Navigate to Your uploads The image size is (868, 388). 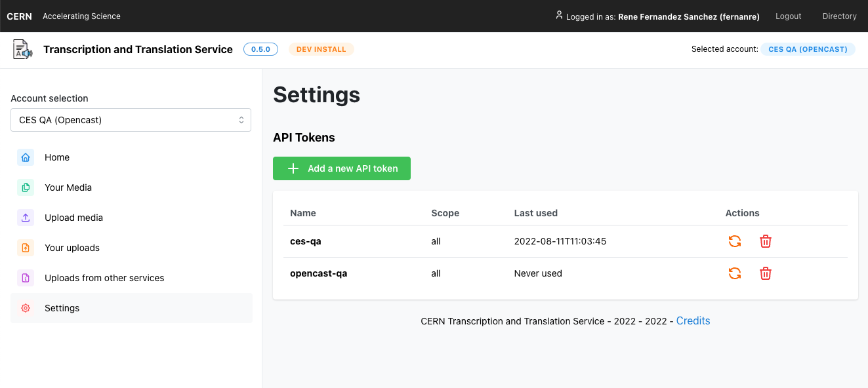(x=131, y=248)
